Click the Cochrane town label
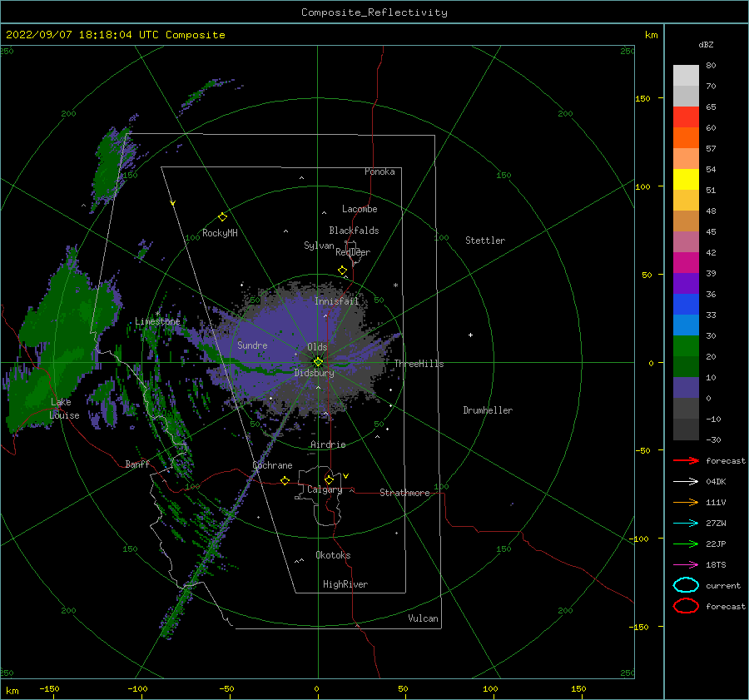The width and height of the screenshot is (749, 700). [272, 465]
